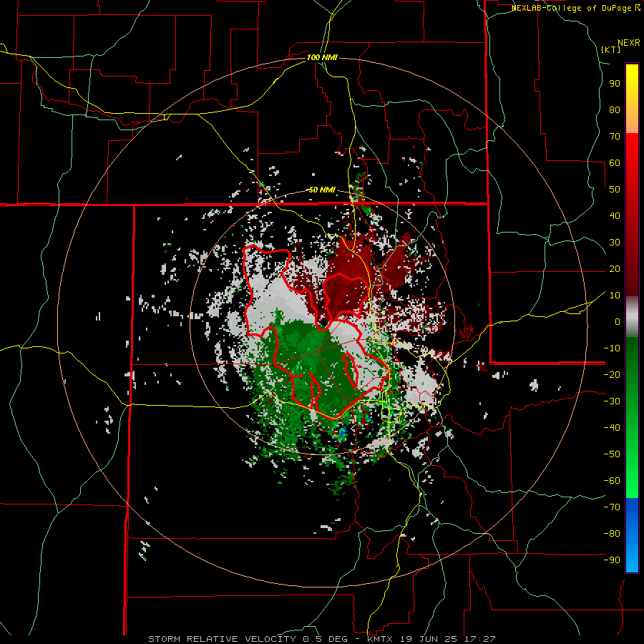Click the -60 value on the velocity scale

(612, 481)
